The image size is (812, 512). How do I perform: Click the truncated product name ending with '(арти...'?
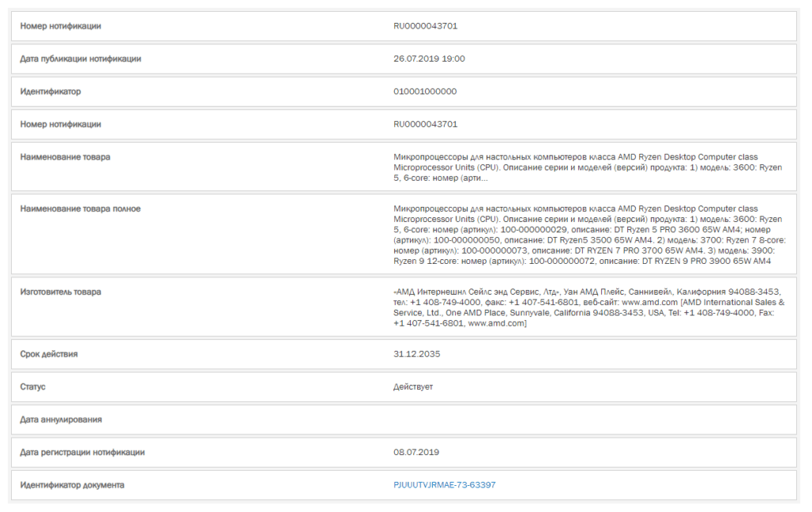tap(587, 168)
